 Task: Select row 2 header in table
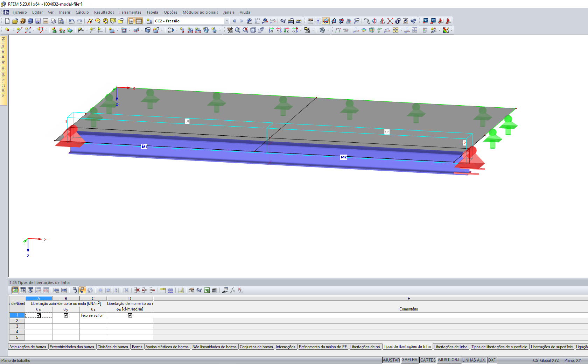point(17,321)
